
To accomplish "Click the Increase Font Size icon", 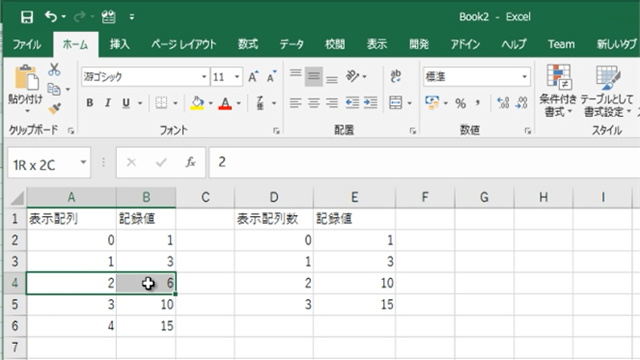I will (253, 76).
